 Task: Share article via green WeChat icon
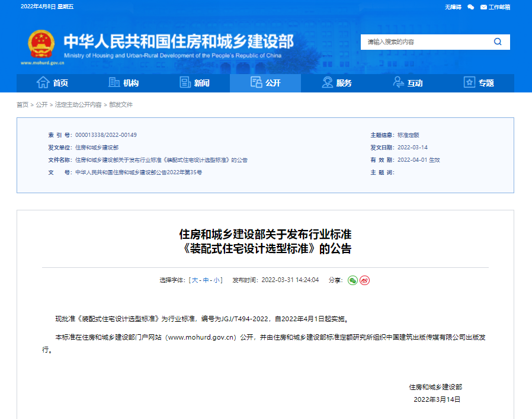tap(352, 280)
